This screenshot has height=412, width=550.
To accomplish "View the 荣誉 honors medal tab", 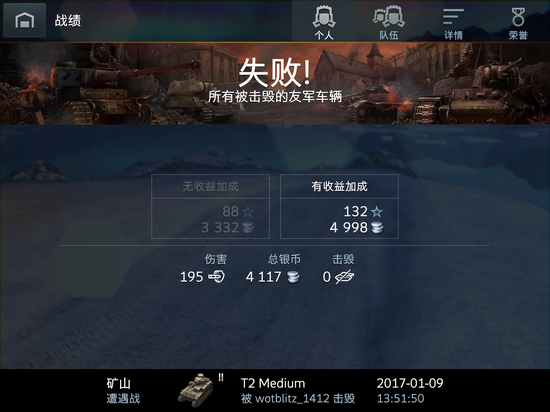I will (518, 21).
